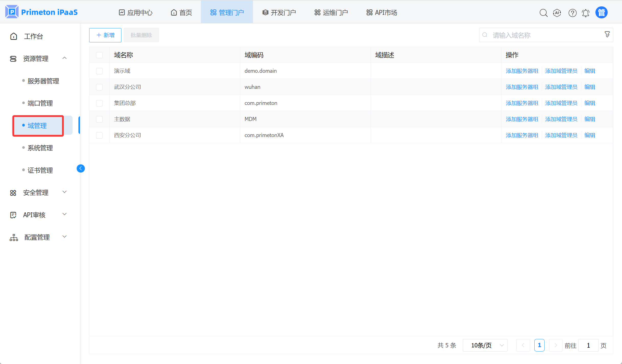Collapse sidebar with blue arrow button
This screenshot has width=622, height=364.
[81, 168]
